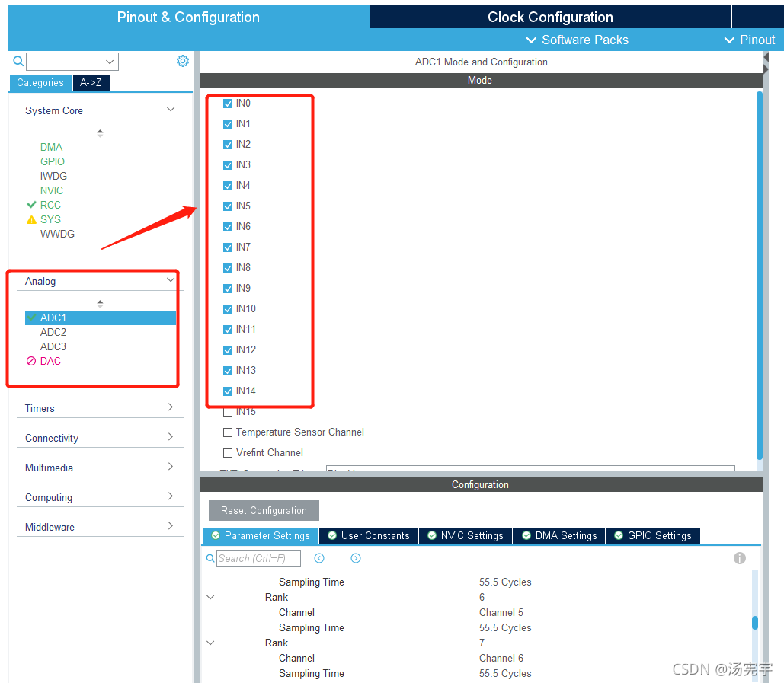The height and width of the screenshot is (683, 784).
Task: Switch to the Pinout & Configuration tab
Action: pyautogui.click(x=188, y=17)
